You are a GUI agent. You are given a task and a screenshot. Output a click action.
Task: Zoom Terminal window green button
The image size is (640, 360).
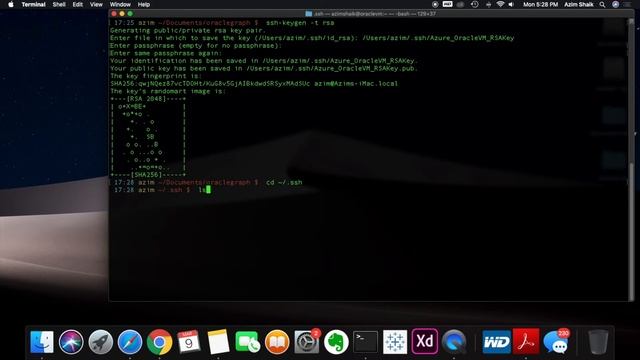click(130, 14)
